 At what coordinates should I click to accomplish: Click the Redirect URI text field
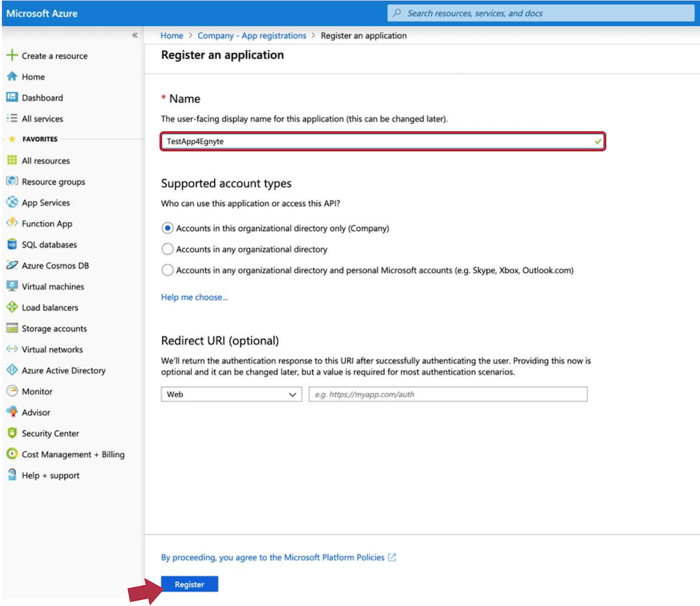pos(448,395)
